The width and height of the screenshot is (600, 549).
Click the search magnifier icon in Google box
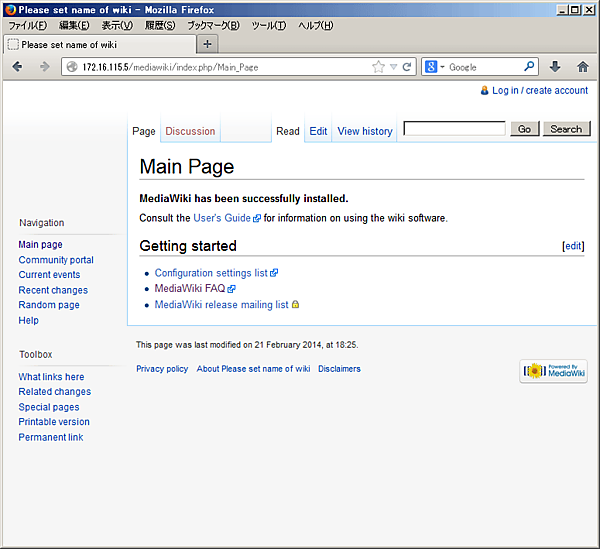click(530, 67)
